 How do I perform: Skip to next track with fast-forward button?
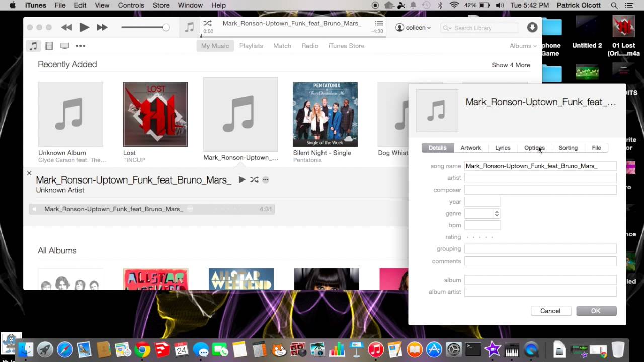tap(102, 28)
